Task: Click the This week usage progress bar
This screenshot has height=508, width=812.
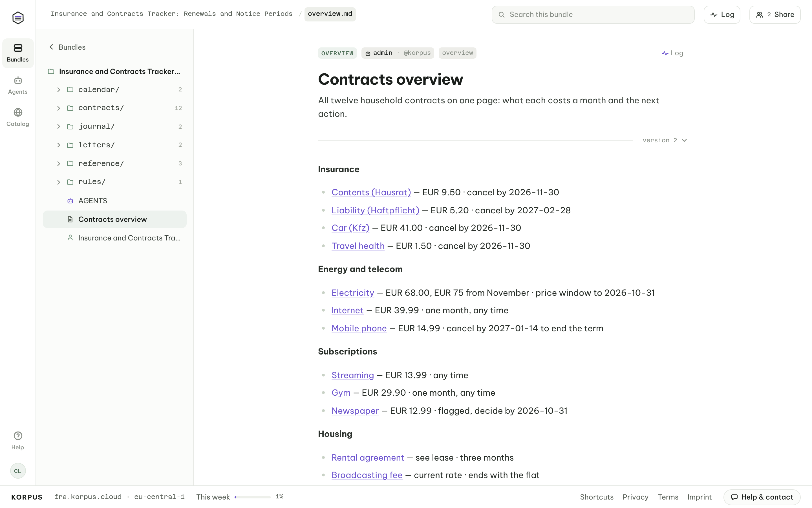Action: coord(252,497)
